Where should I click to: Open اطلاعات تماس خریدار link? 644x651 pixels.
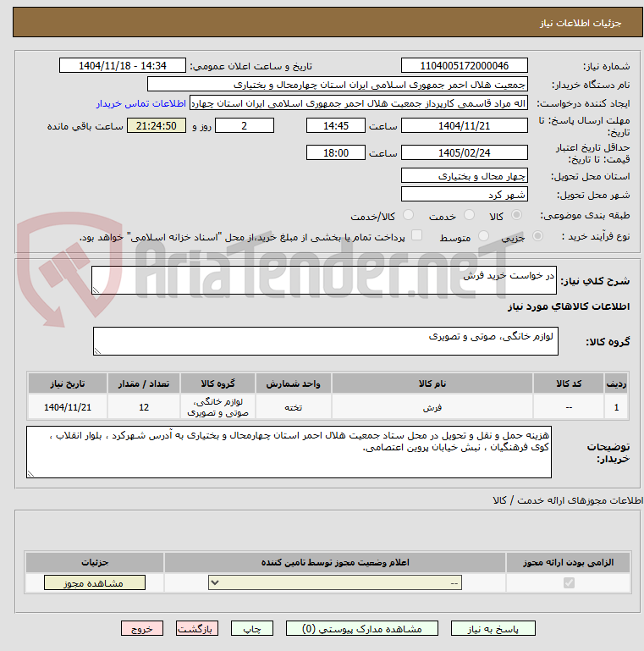coord(141,103)
